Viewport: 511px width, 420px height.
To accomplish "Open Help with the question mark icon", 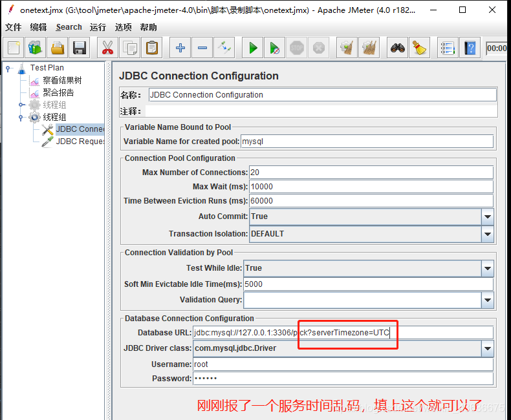I will click(470, 48).
